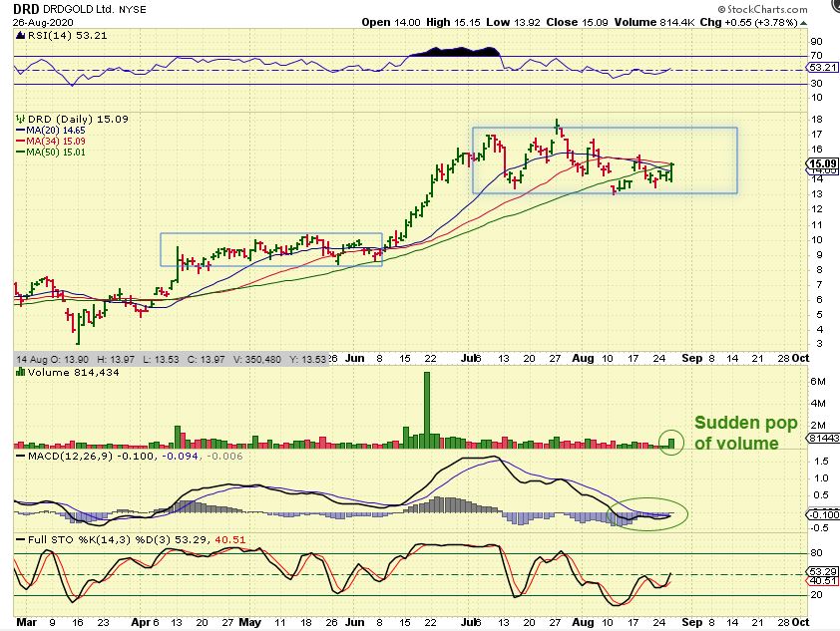Image resolution: width=840 pixels, height=631 pixels.
Task: Click 'Sep' on the bottom date axis
Action: click(x=691, y=622)
